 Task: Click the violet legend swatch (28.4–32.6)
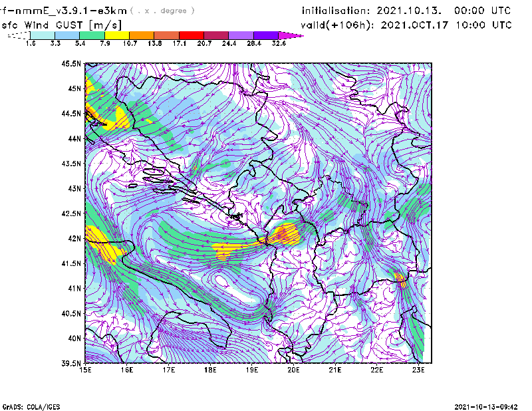266,35
